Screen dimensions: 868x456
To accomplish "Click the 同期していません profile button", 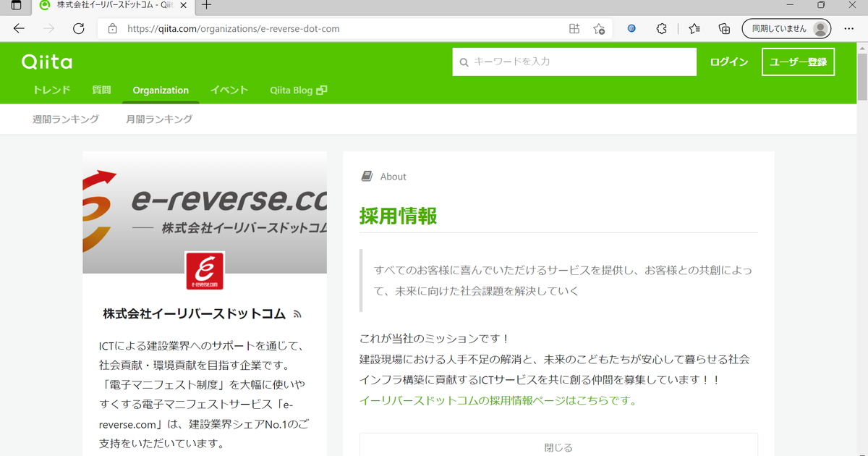I will click(x=786, y=29).
